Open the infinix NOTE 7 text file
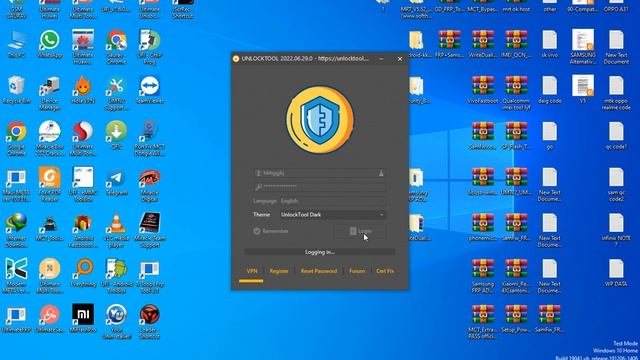Screen dimensions: 640x360 (616, 230)
